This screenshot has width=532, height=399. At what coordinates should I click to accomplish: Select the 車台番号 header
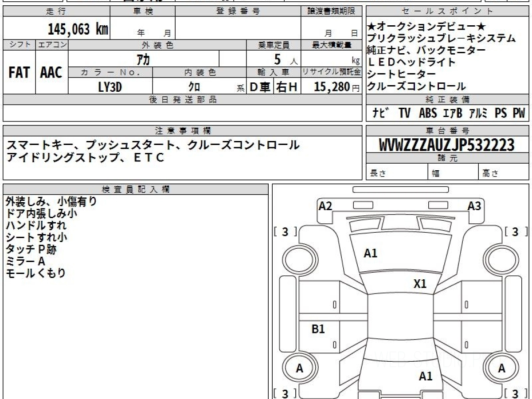click(447, 131)
